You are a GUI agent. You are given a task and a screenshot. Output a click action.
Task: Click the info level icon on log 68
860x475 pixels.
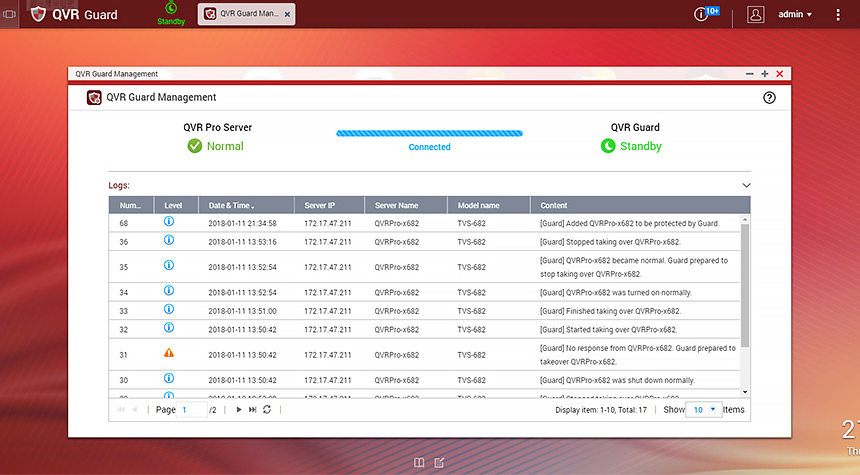click(168, 223)
